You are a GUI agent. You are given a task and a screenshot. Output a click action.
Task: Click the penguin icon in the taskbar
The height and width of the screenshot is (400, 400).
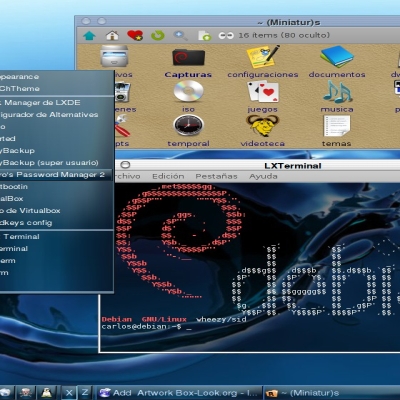point(47,393)
